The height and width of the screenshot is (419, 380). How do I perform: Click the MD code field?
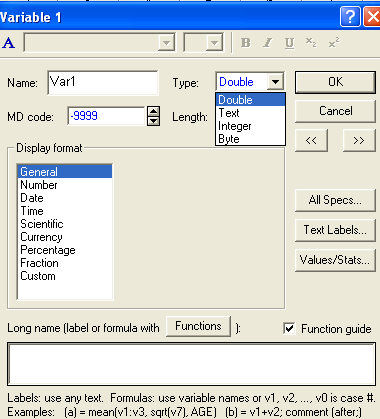[106, 116]
